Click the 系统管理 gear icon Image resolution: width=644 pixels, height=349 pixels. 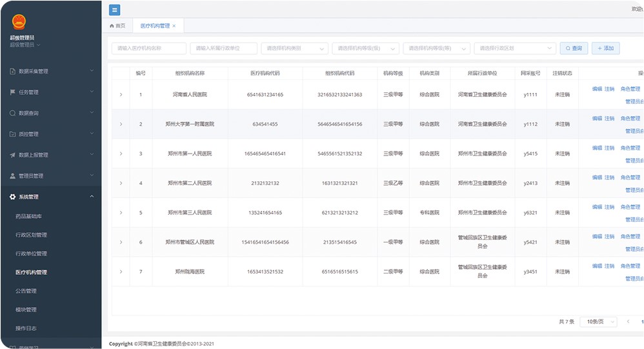pyautogui.click(x=12, y=197)
